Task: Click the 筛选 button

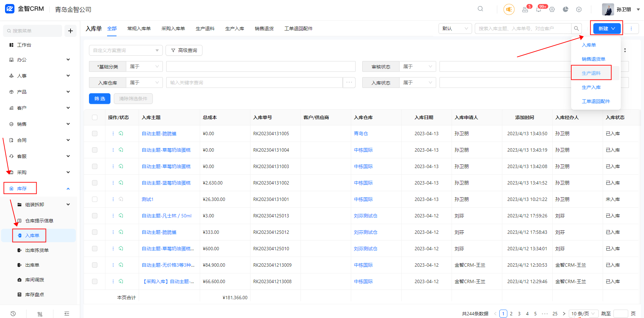Action: coord(100,99)
